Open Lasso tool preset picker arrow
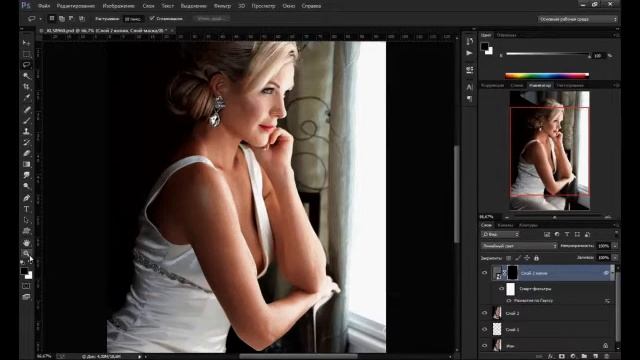640x360 pixels. 40,19
